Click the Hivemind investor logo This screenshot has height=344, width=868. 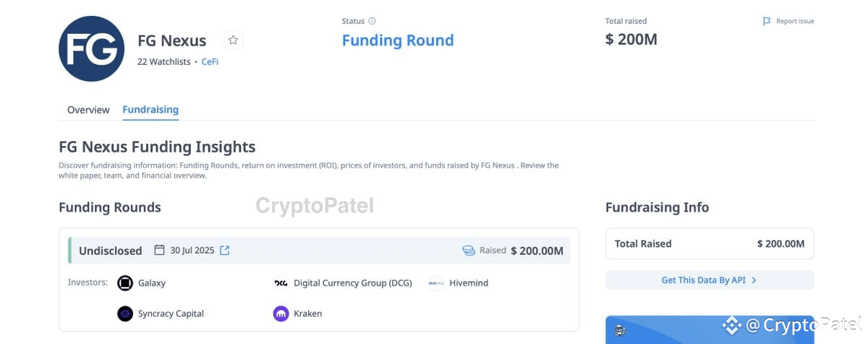435,283
